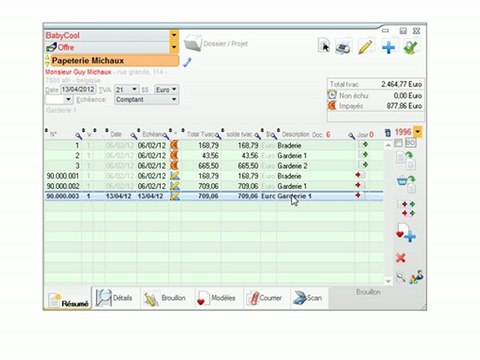Viewport: 480px width, 360px height.
Task: Click the Date field showing 13/04/2012
Action: pos(78,89)
